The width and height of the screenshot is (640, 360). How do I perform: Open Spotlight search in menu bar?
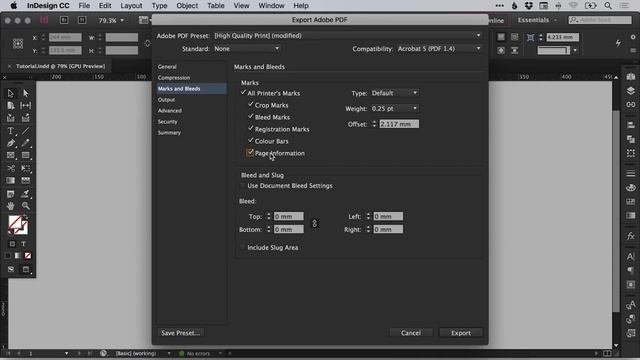click(608, 6)
